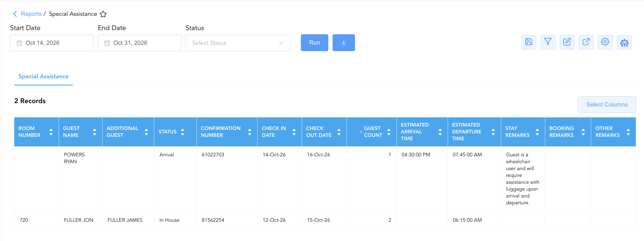
Task: Open the Start Date picker field
Action: click(52, 43)
